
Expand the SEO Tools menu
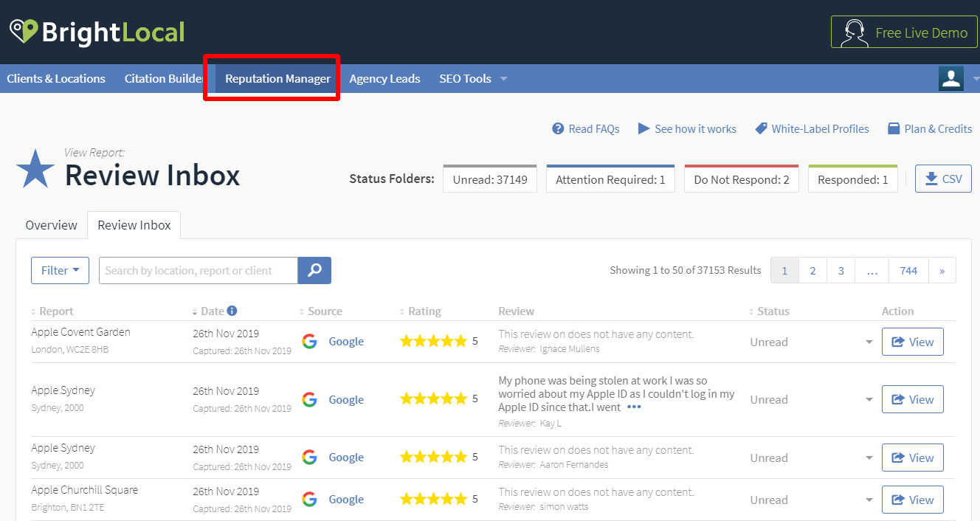click(473, 78)
